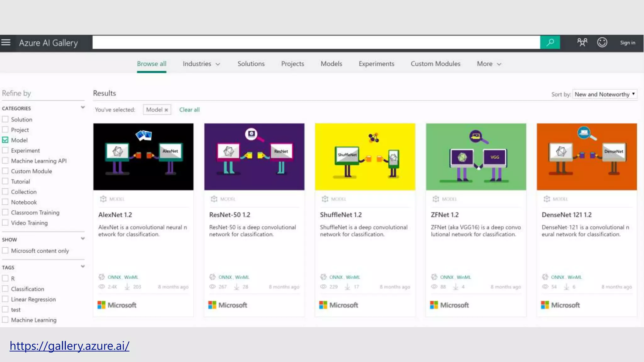Focus the gallery search input field
644x362 pixels.
click(x=316, y=42)
